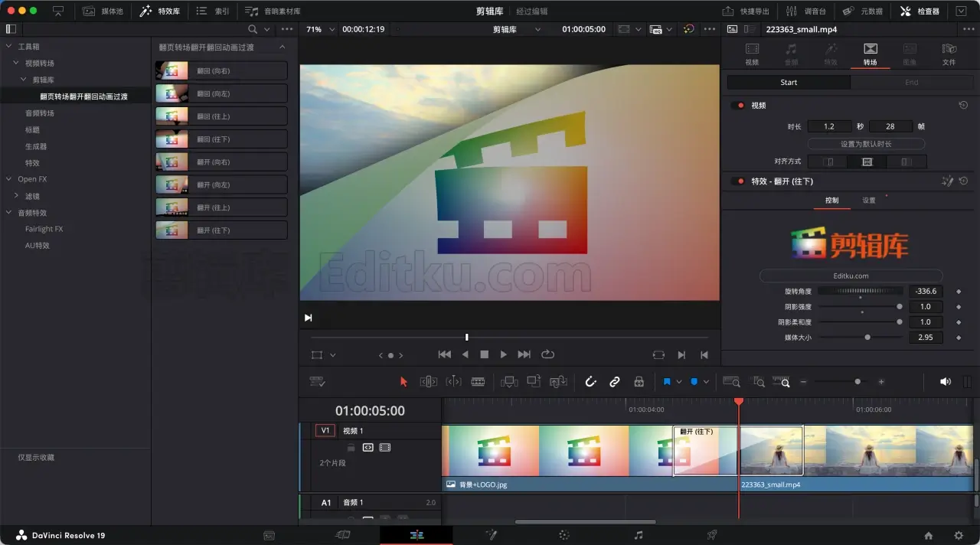The height and width of the screenshot is (545, 980).
Task: Toggle the linked selection chain icon
Action: (x=614, y=381)
